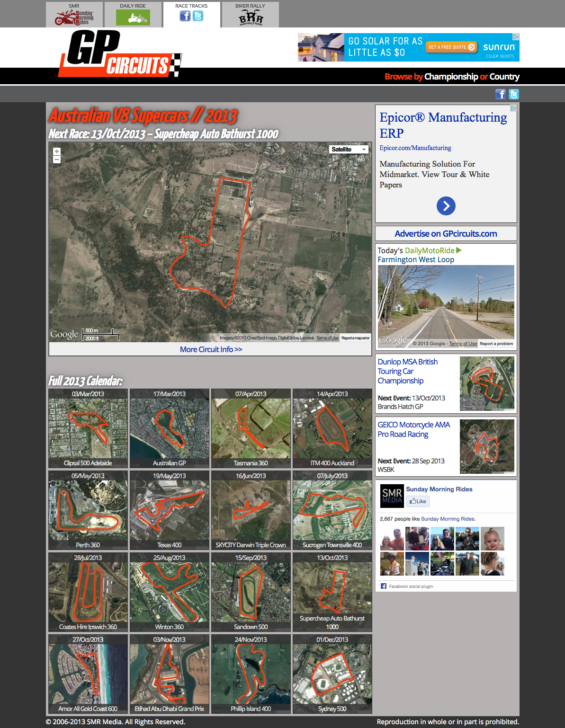This screenshot has width=565, height=728.
Task: Open Farmington West Loop link
Action: (416, 259)
